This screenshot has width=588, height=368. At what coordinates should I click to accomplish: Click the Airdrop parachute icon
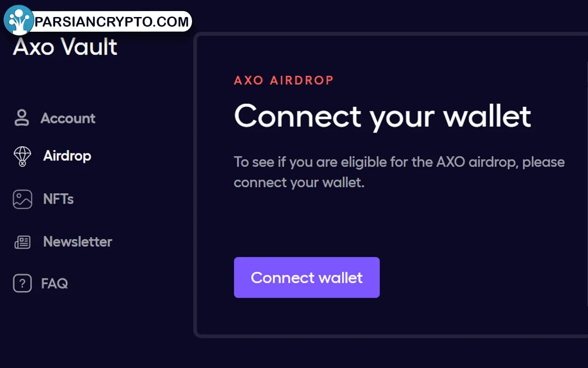click(22, 156)
